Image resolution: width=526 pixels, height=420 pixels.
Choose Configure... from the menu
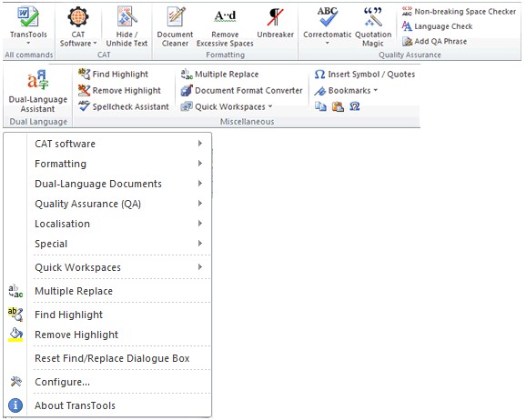107,382
